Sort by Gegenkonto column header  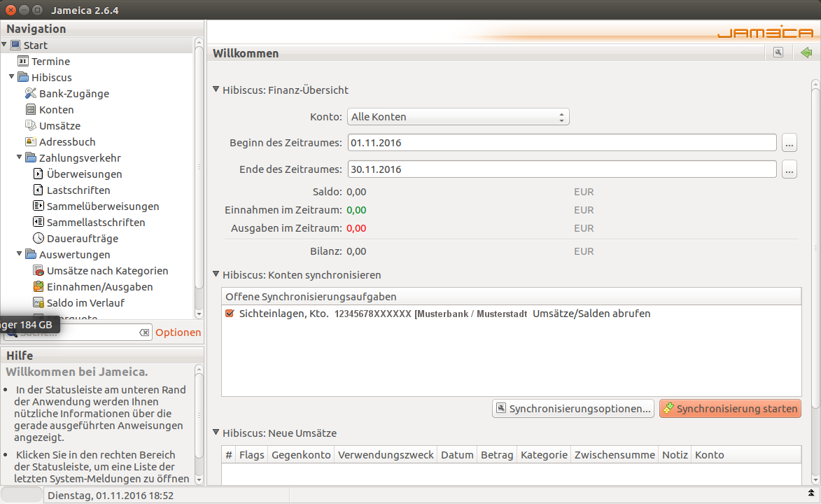[x=301, y=455]
